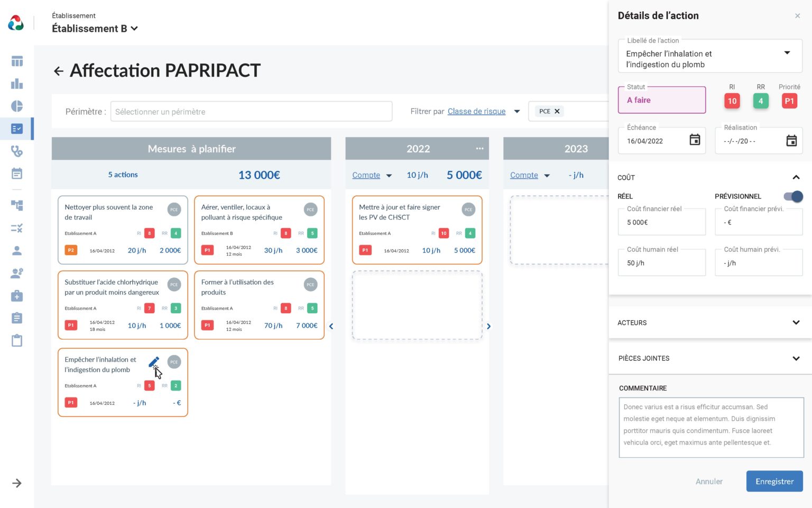Open the Statut A faire dropdown

tap(662, 100)
